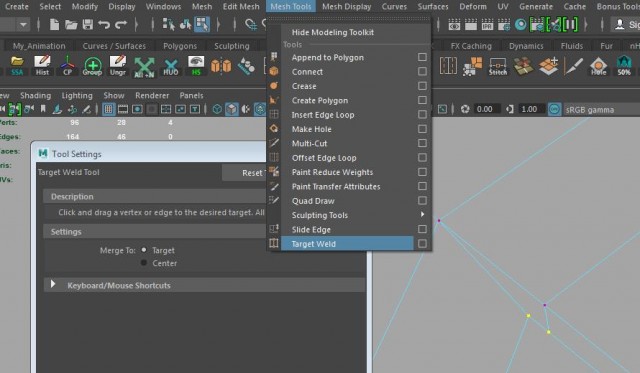
Task: Switch to the Sculpting shelf tab
Action: tap(232, 46)
